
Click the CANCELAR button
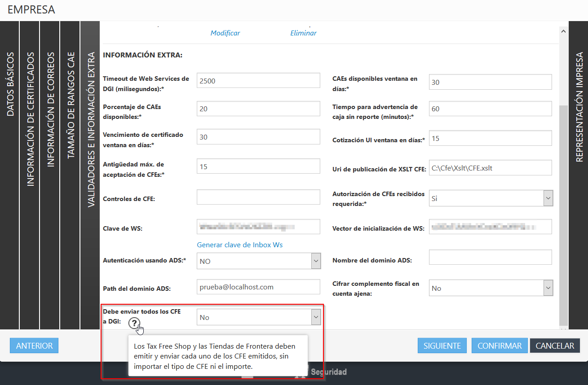click(555, 346)
